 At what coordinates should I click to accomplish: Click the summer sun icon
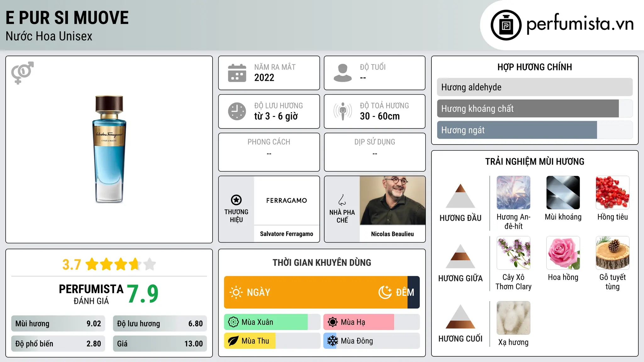(x=333, y=322)
